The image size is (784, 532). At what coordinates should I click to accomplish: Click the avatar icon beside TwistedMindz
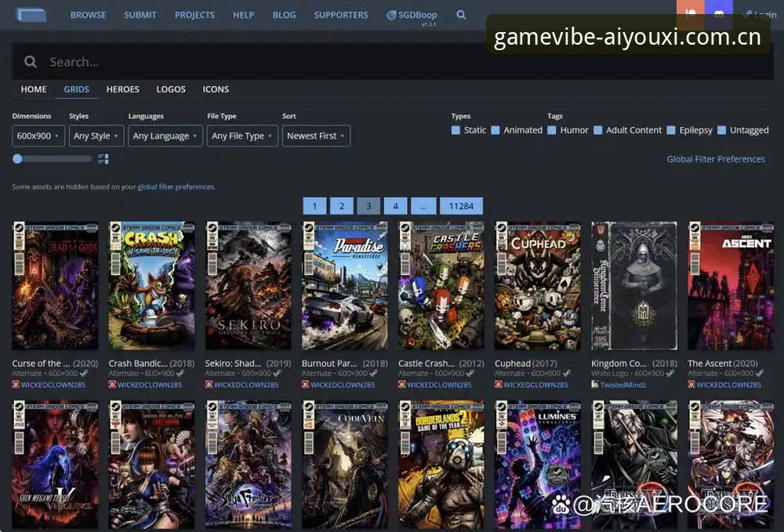(595, 384)
